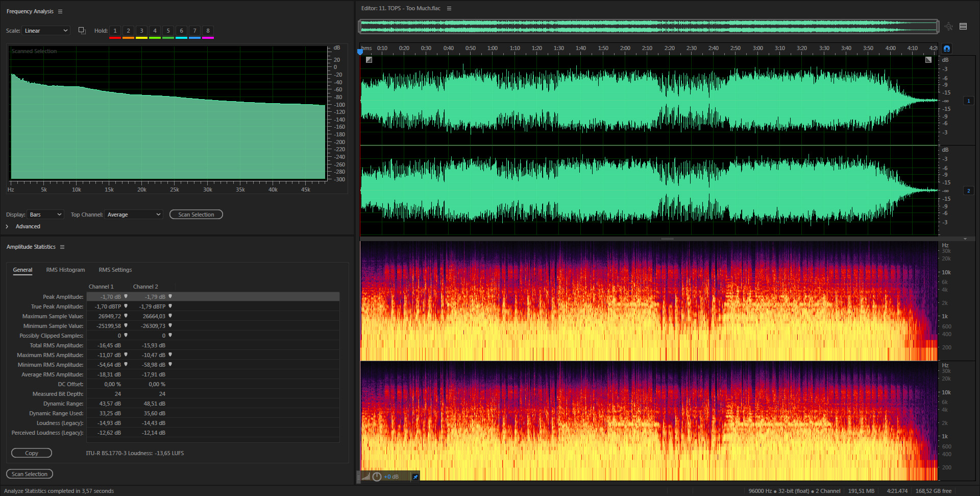Click Channel 1 Maximum RMS Amplitude marker icon

coord(126,355)
